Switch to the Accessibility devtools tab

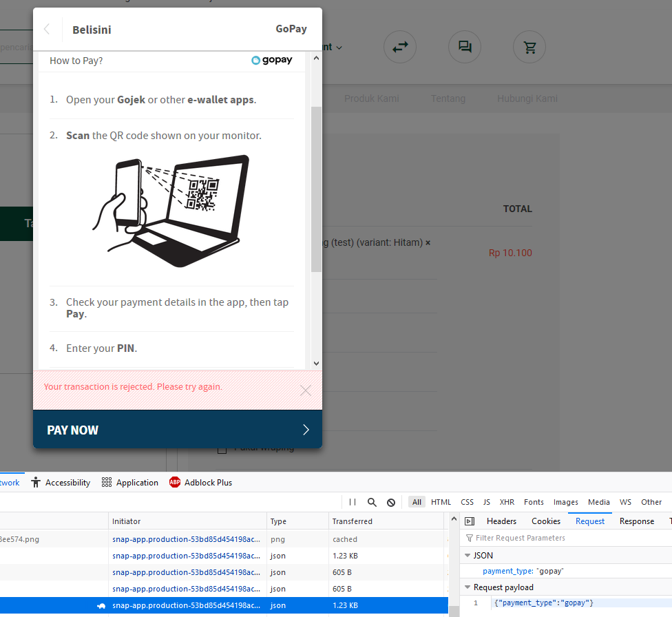[61, 482]
